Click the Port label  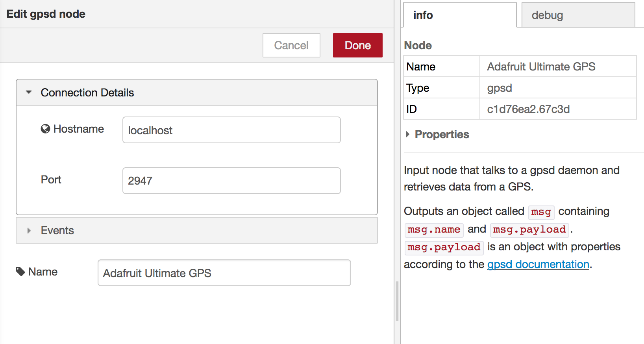(x=51, y=179)
